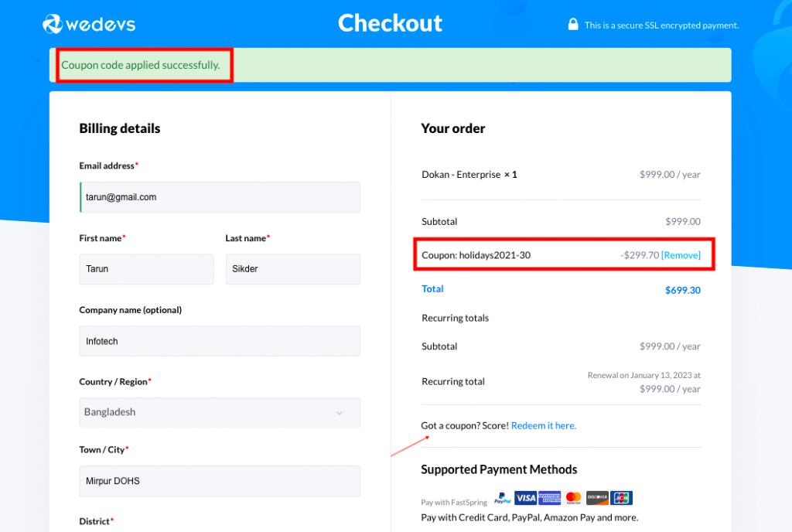Viewport: 792px width, 532px height.
Task: Open the Redeem it here link
Action: pyautogui.click(x=544, y=425)
